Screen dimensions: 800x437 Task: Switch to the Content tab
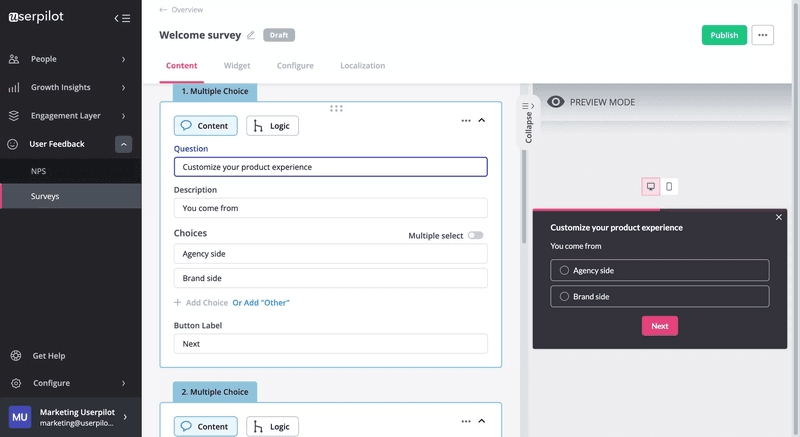182,66
